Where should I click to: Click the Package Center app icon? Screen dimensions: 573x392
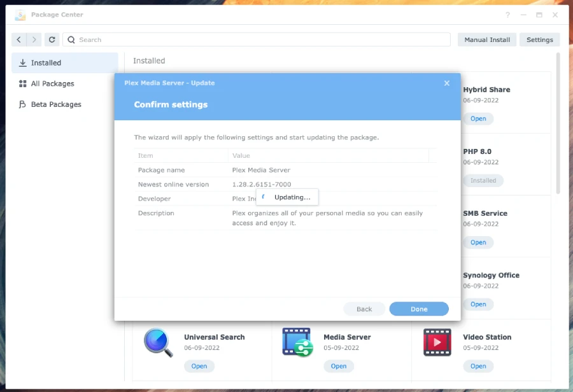[20, 15]
